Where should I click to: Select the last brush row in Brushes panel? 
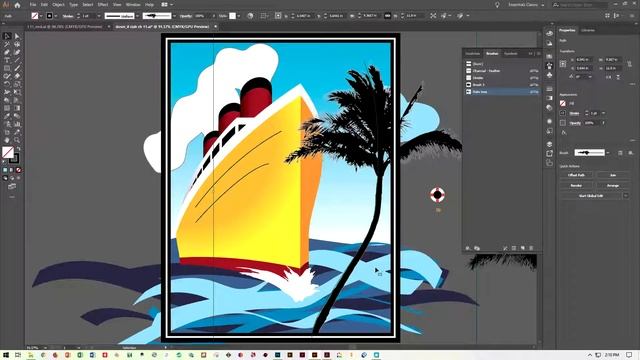tap(502, 92)
